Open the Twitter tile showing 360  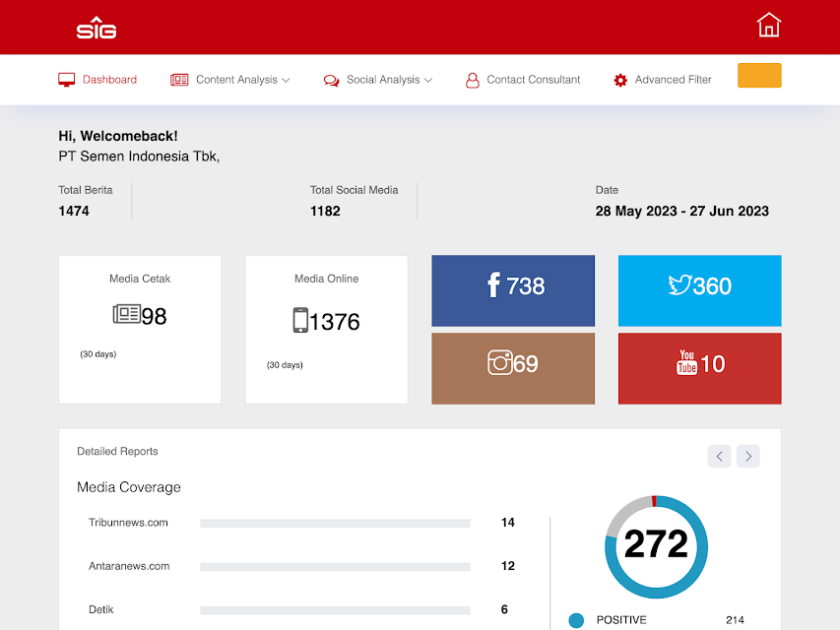(x=699, y=290)
